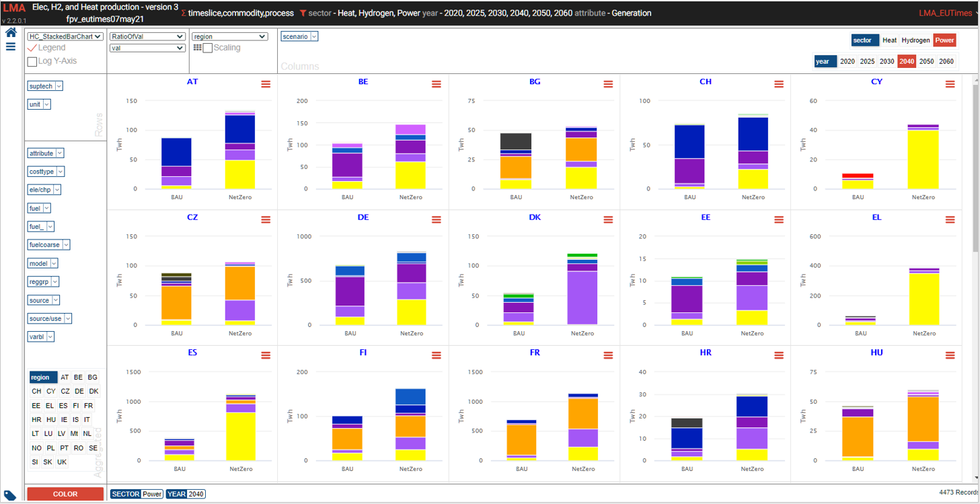Click the yellow segment of CY NetZero bar
The width and height of the screenshot is (980, 504).
(x=923, y=159)
